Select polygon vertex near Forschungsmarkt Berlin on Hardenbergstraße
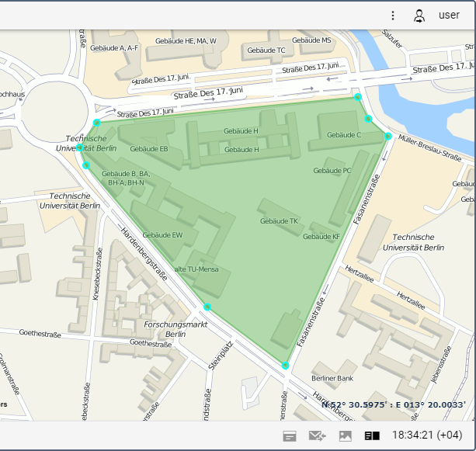The image size is (476, 451). point(207,307)
